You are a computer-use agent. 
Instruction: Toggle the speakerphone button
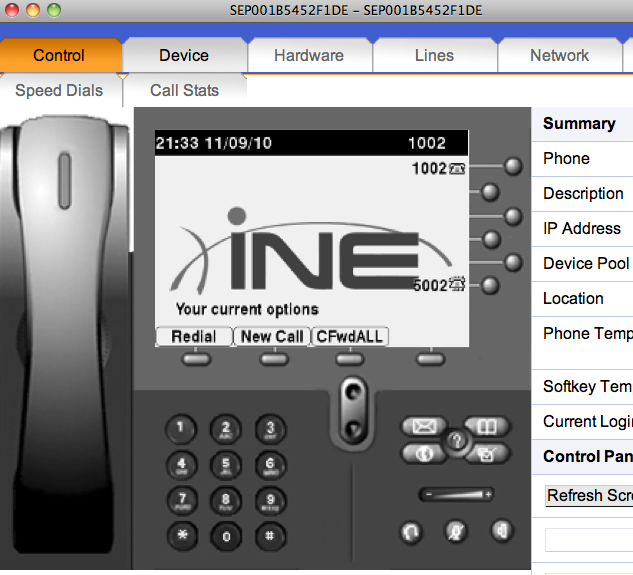coord(502,530)
